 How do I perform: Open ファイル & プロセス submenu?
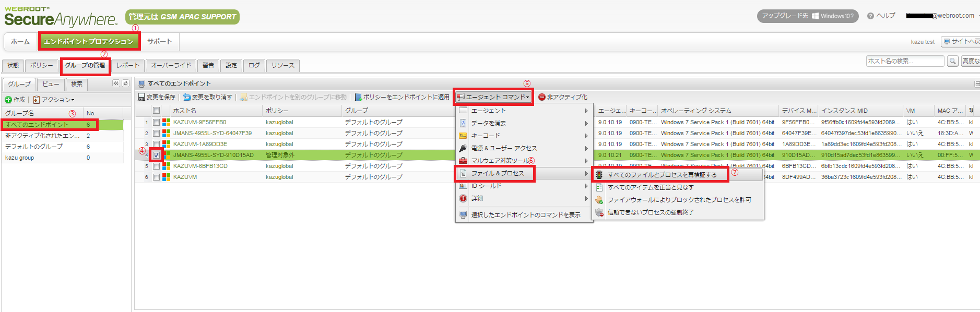[524, 173]
